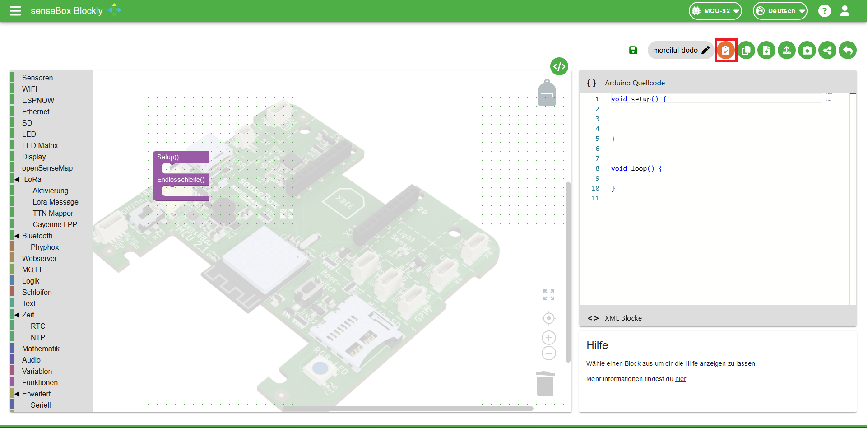
Task: Open the MCU-S2 board dropdown
Action: coord(715,11)
